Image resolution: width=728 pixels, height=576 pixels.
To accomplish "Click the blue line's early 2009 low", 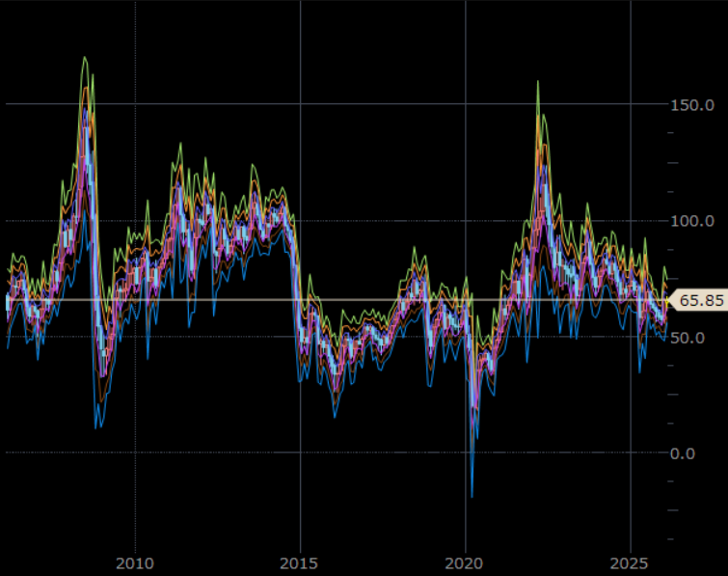I will click(96, 427).
